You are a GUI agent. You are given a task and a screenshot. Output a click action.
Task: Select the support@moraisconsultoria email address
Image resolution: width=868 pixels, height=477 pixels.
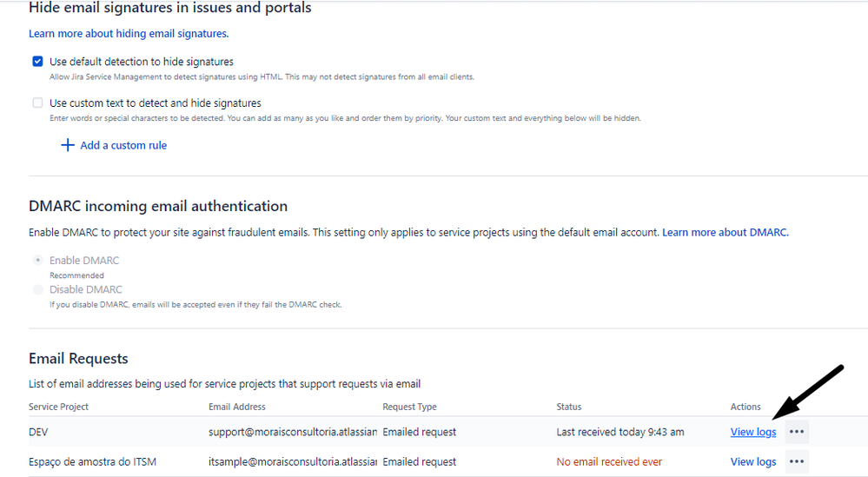[293, 432]
